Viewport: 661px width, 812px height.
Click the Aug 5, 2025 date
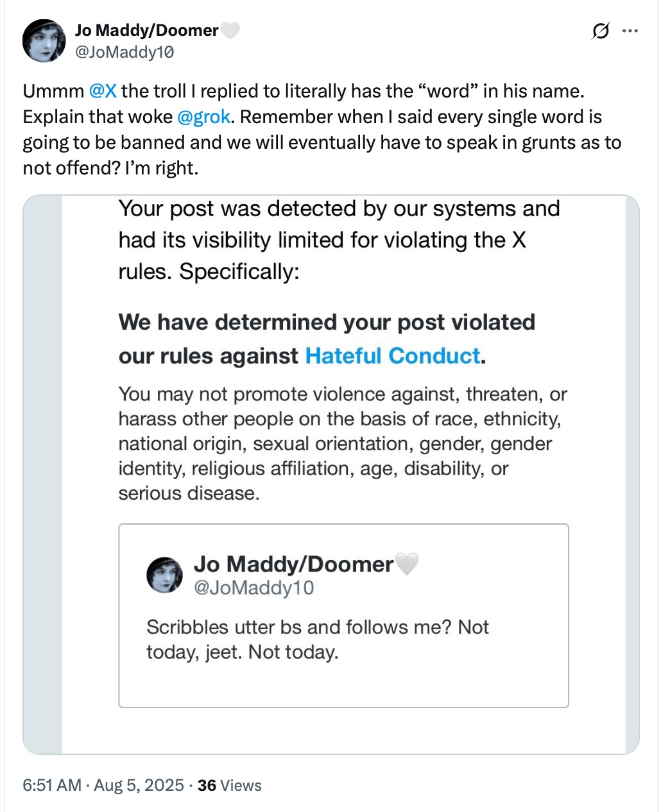(139, 785)
